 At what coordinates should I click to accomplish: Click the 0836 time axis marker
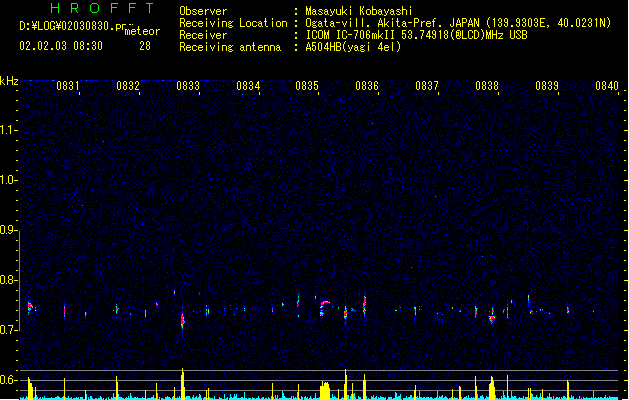pos(367,86)
